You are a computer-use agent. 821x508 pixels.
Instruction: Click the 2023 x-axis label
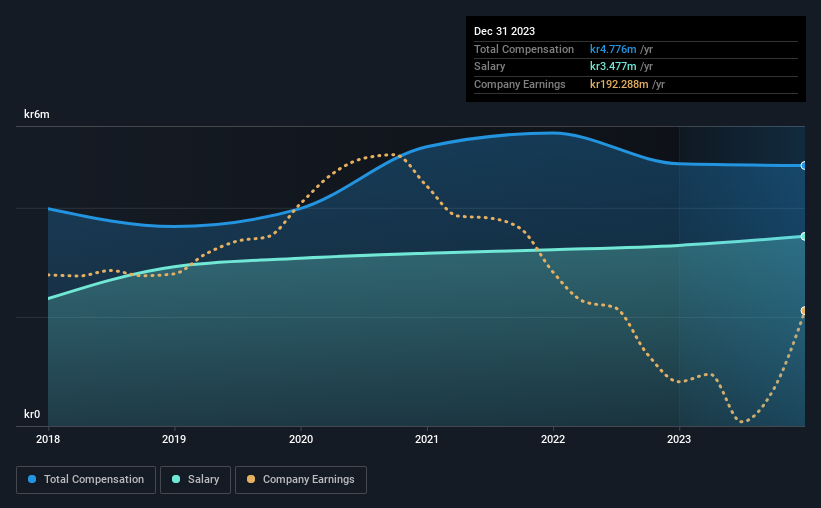pos(679,439)
